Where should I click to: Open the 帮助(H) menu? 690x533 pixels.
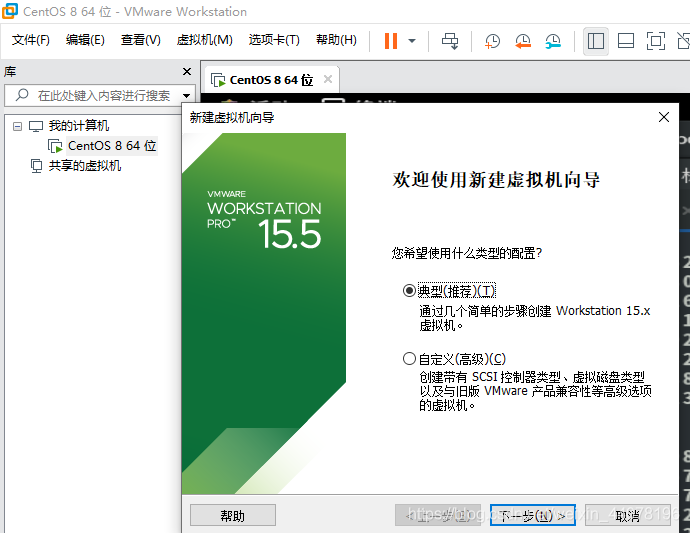click(x=337, y=40)
